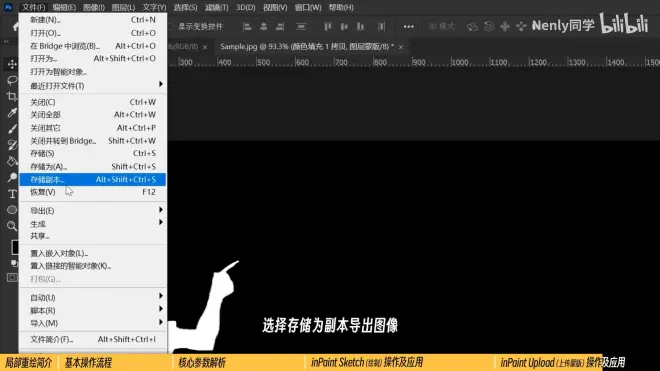Pick the Eyedropper tool
This screenshot has height=371, width=660.
(12, 112)
